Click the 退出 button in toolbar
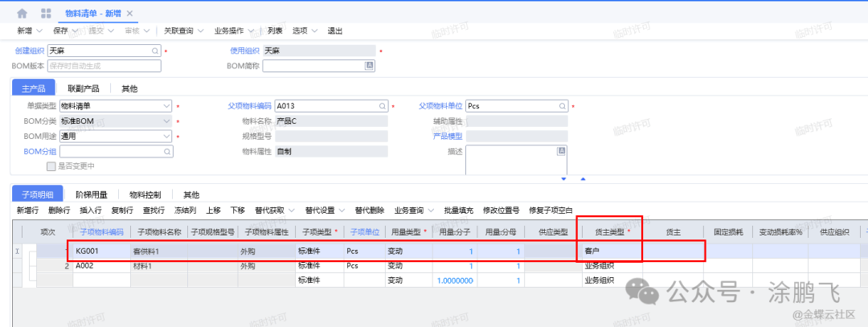 coord(335,31)
